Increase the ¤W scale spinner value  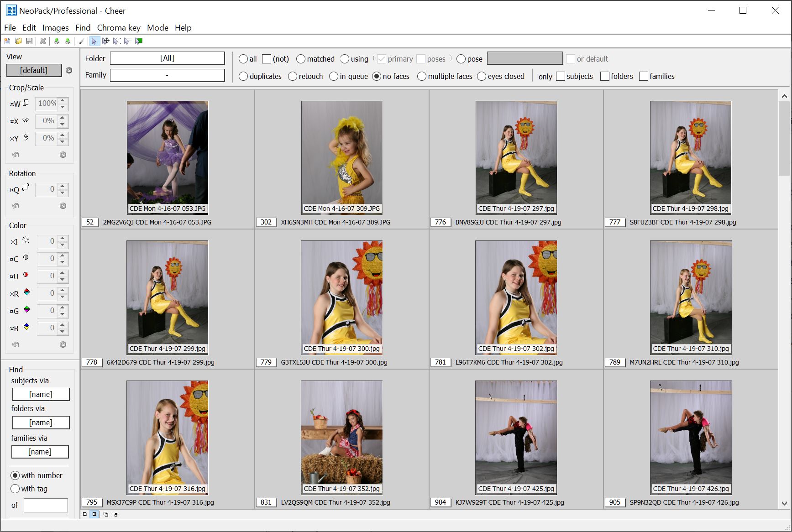point(63,100)
